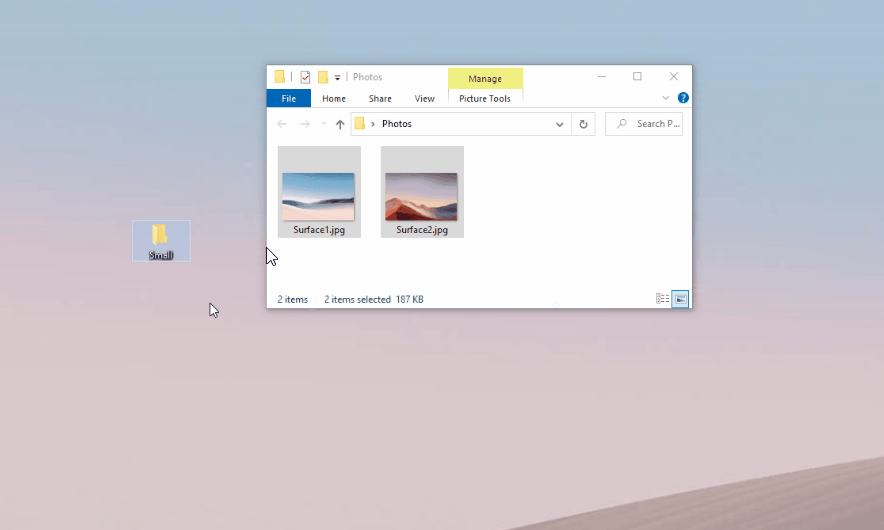Switch to Details view in status bar
Image resolution: width=884 pixels, height=530 pixels.
tap(662, 299)
